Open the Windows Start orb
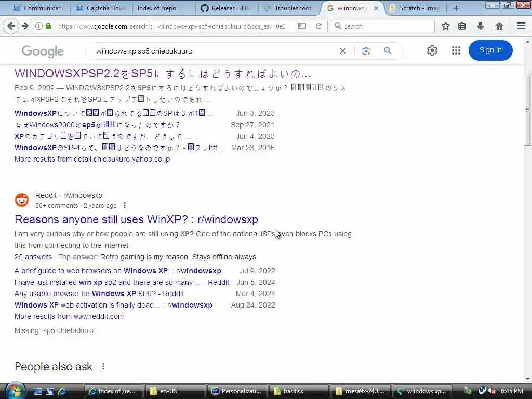The width and height of the screenshot is (532, 399). point(15,391)
